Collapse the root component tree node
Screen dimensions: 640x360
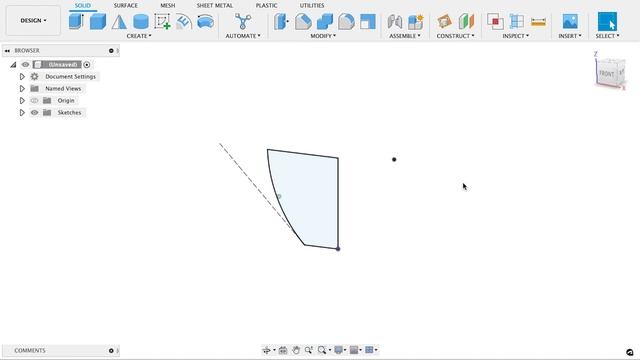13,64
